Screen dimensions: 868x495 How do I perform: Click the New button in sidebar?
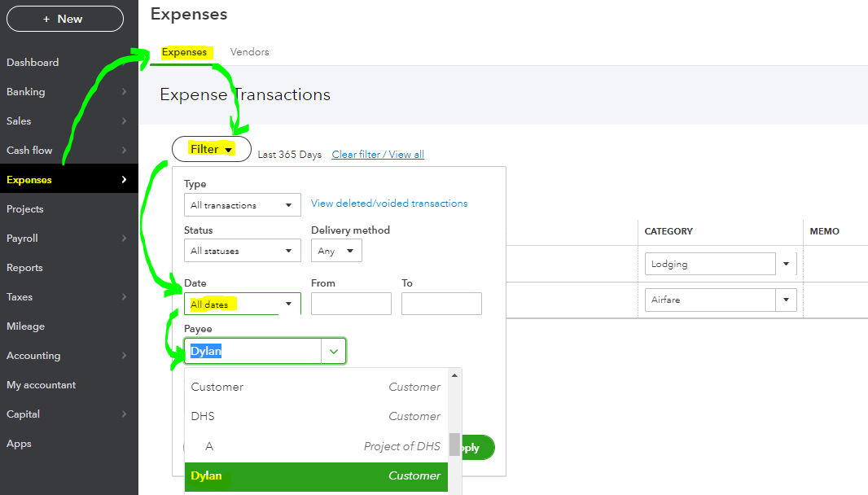pos(65,19)
